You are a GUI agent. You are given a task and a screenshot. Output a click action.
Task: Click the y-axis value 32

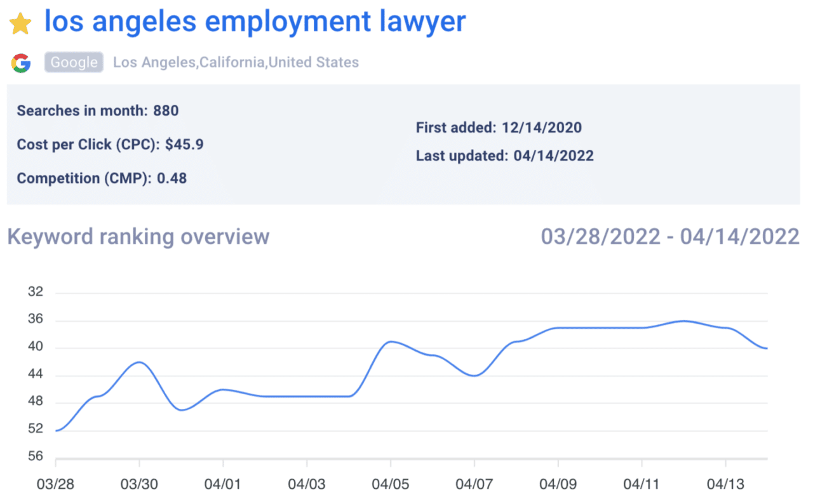pyautogui.click(x=36, y=293)
